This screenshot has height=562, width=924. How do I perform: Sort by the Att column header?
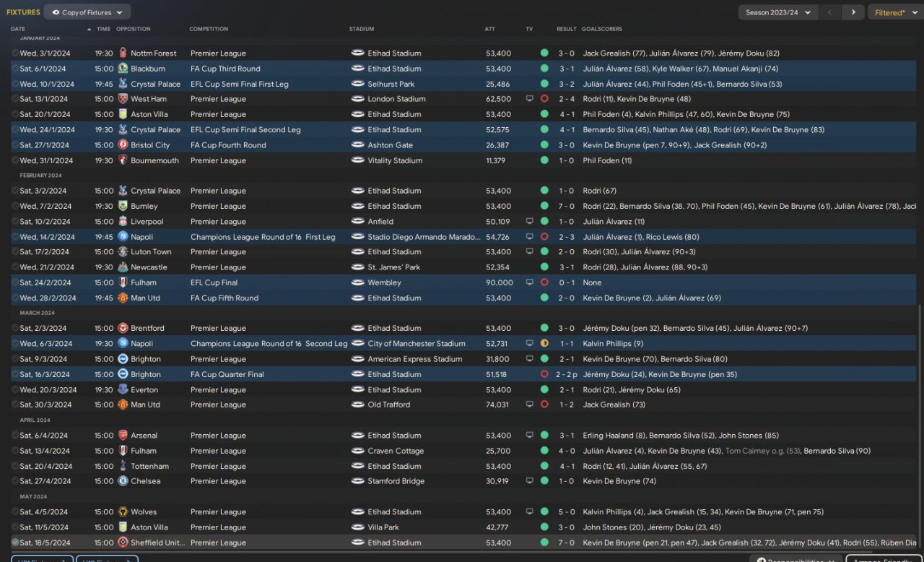490,29
